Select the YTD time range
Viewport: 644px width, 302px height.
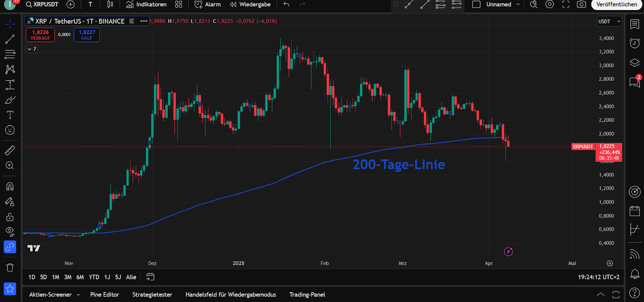tap(94, 277)
